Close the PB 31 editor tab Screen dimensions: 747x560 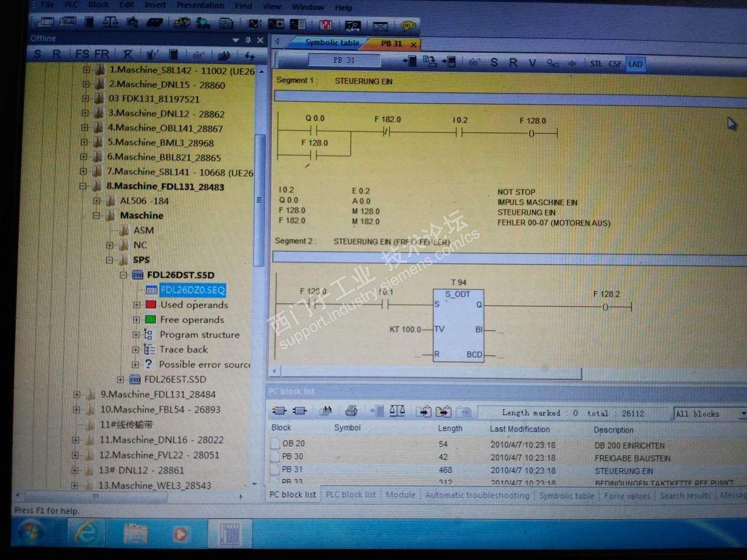(413, 45)
